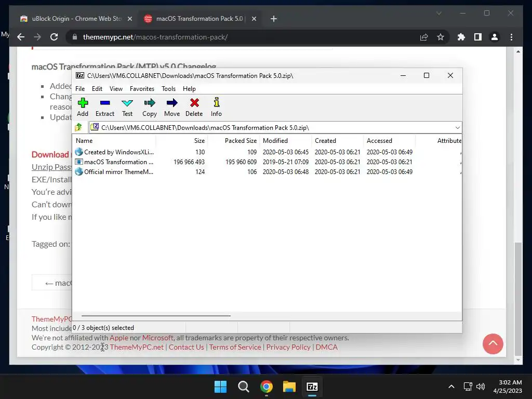
Task: Open the View menu in 7-Zip
Action: click(116, 88)
